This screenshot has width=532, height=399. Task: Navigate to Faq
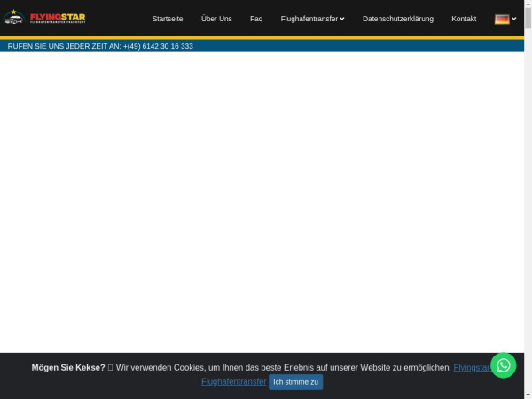pos(256,19)
